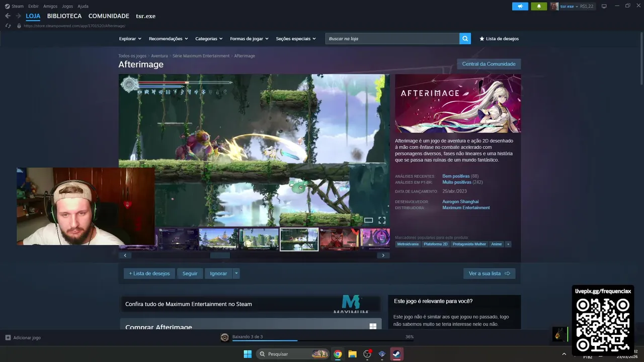Click the Metroidvania tag
Viewport: 644px width, 362px height.
click(x=408, y=244)
